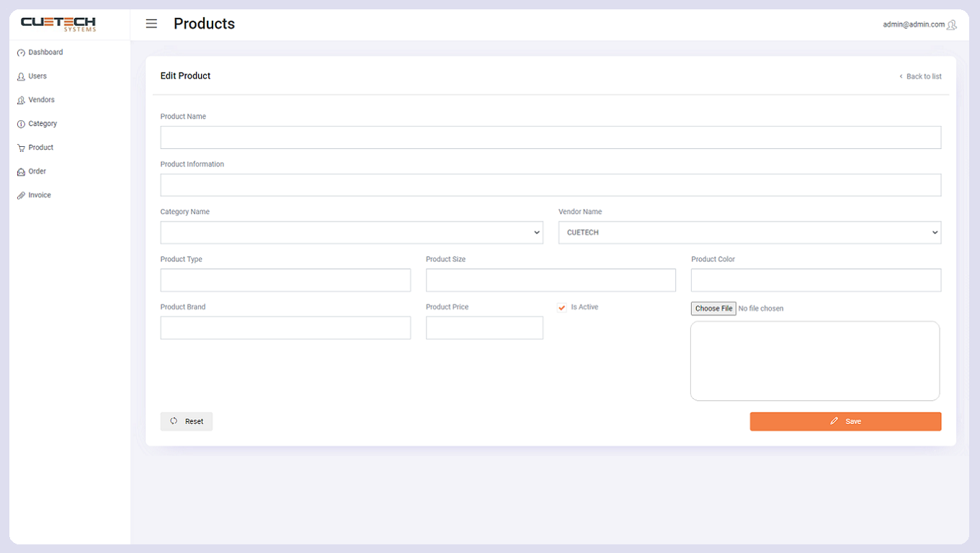
Task: Open the Order menu item
Action: 37,171
